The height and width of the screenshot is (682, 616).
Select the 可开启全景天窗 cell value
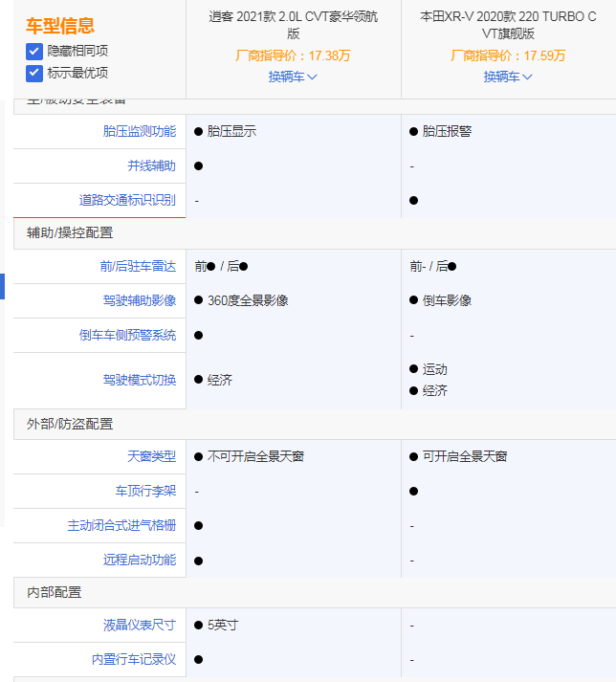coord(465,456)
